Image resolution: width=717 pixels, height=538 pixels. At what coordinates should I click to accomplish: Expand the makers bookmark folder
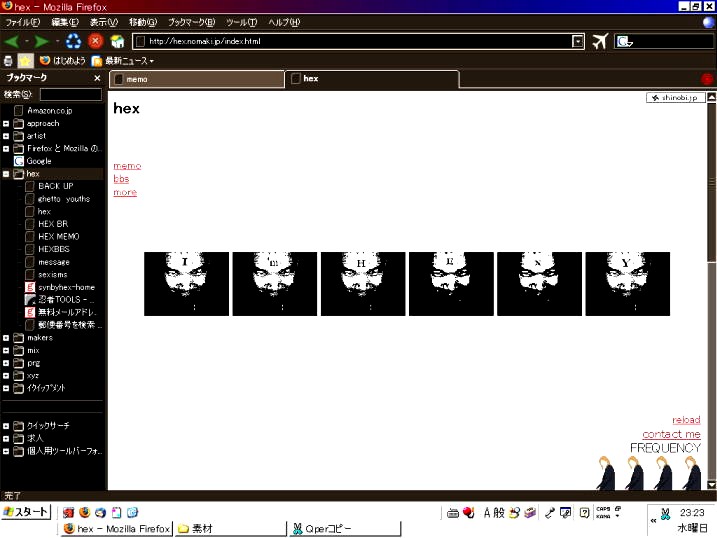(x=6, y=338)
